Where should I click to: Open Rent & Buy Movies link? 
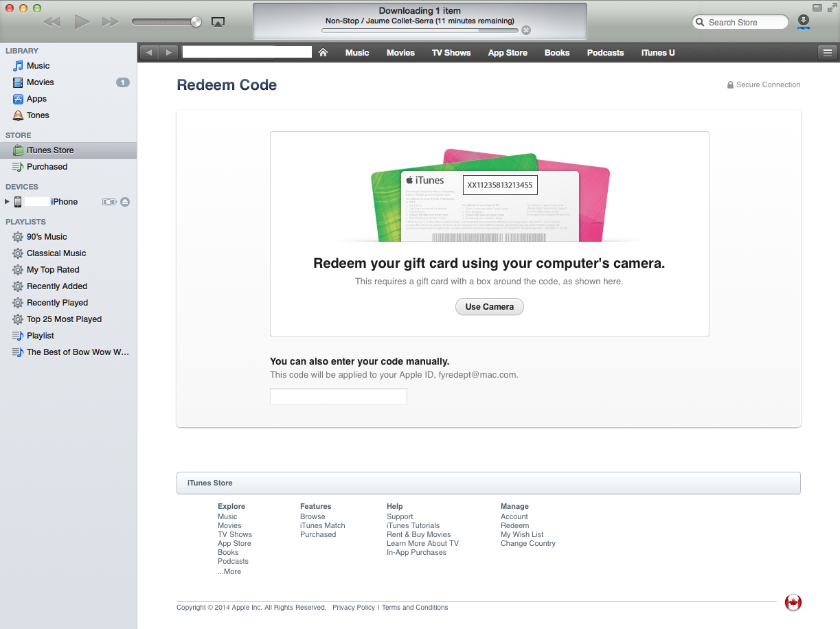(x=419, y=535)
